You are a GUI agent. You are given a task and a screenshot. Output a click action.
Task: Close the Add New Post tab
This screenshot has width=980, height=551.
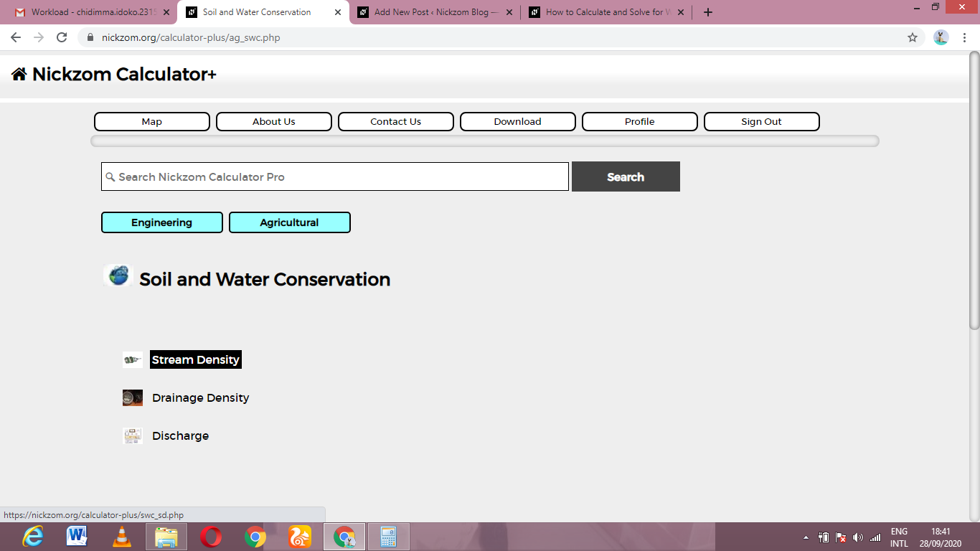pyautogui.click(x=509, y=12)
